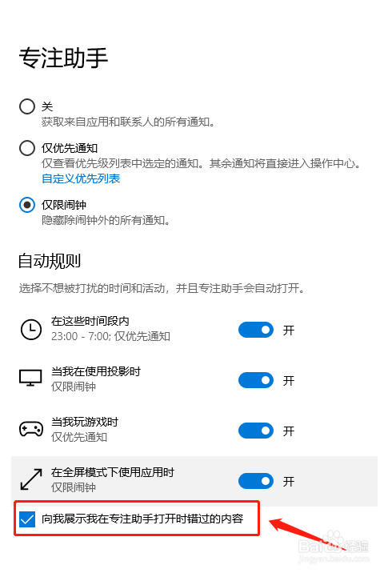Image resolution: width=392 pixels, height=573 pixels.
Task: Click the full-screen diagonal arrows icon
Action: 31,480
